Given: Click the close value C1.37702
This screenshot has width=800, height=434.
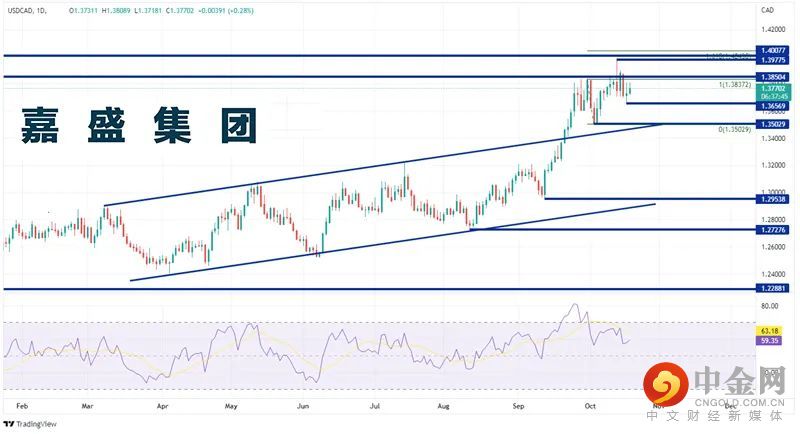Looking at the screenshot, I should click(x=180, y=10).
